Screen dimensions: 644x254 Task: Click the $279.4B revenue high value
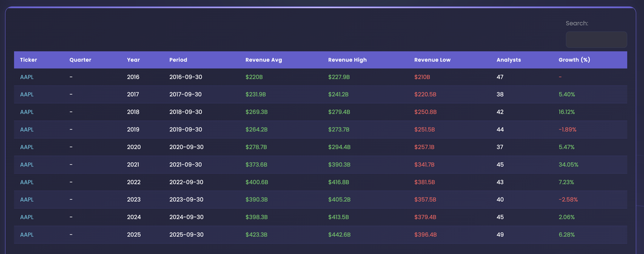[x=339, y=112]
